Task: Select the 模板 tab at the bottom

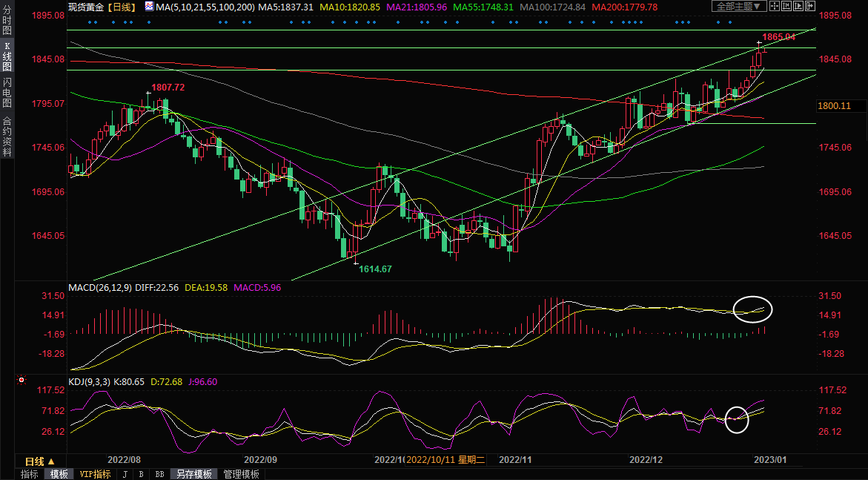Action: pyautogui.click(x=59, y=474)
